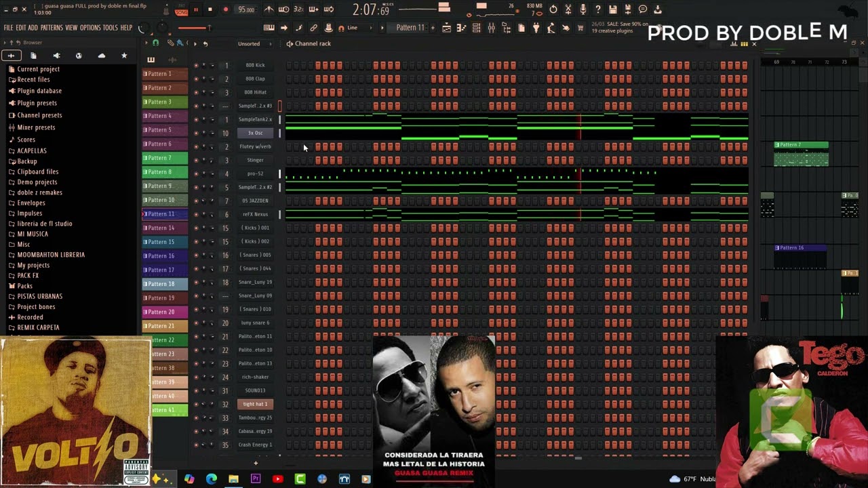Click the stamp tool icon in toolbar
Screen dimensions: 868x488
point(328,28)
